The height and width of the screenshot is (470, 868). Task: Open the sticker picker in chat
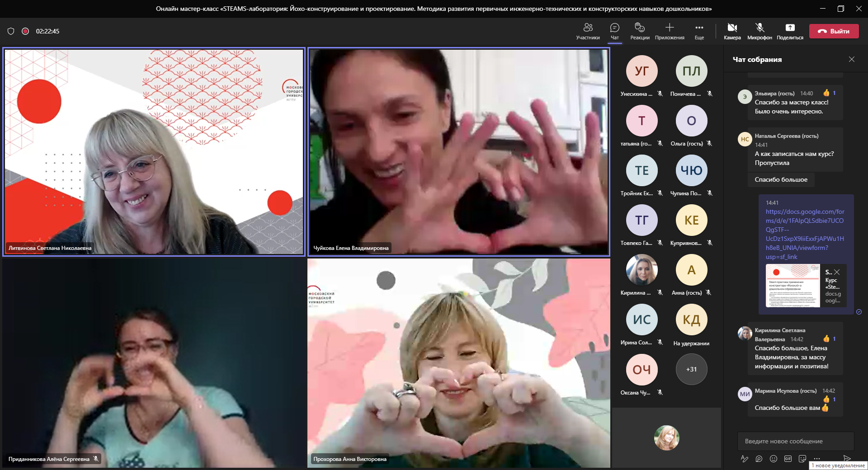point(802,459)
